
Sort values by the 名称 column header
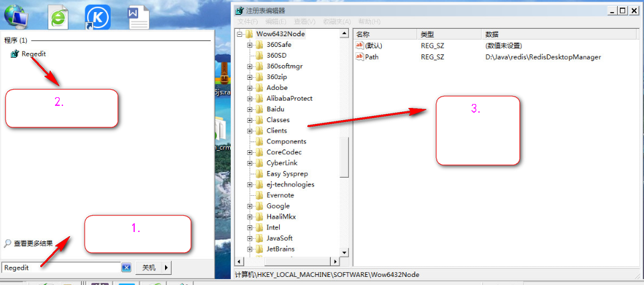385,34
